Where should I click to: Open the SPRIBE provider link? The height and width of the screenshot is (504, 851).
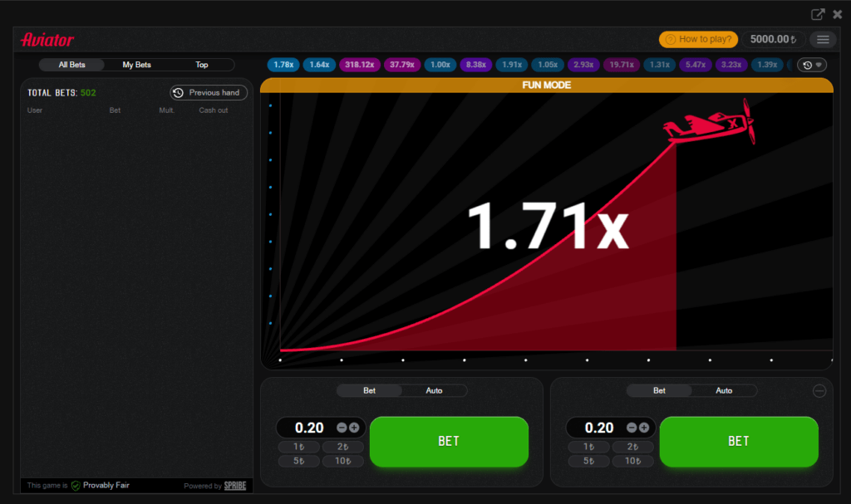(x=235, y=486)
